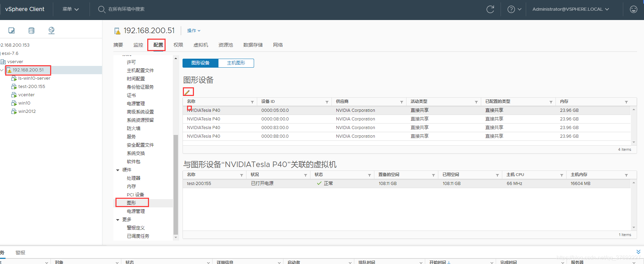Select test-200.155 in the inventory tree
This screenshot has width=644, height=264.
tap(32, 87)
